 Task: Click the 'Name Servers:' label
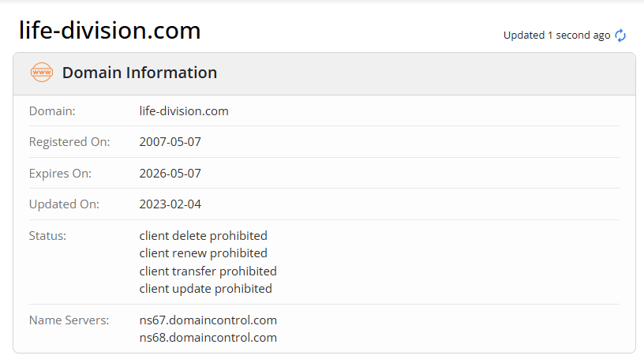(x=68, y=320)
